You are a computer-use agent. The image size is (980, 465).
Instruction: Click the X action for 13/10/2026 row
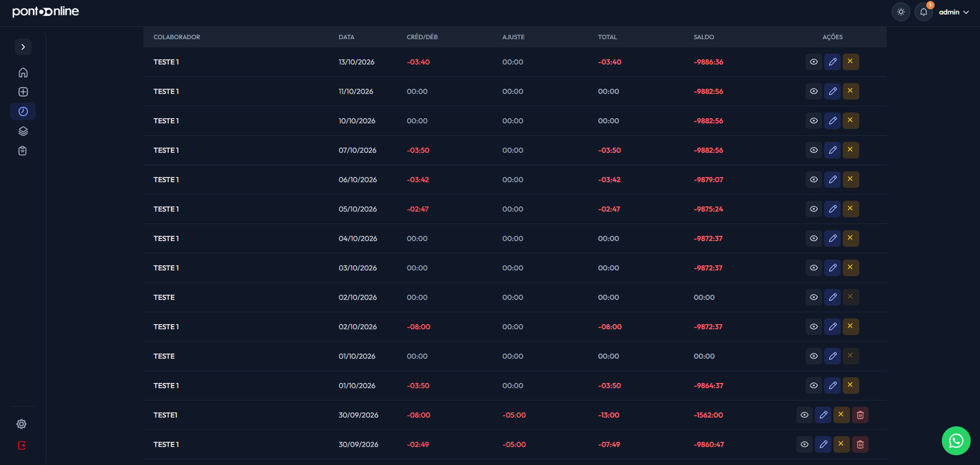tap(851, 62)
